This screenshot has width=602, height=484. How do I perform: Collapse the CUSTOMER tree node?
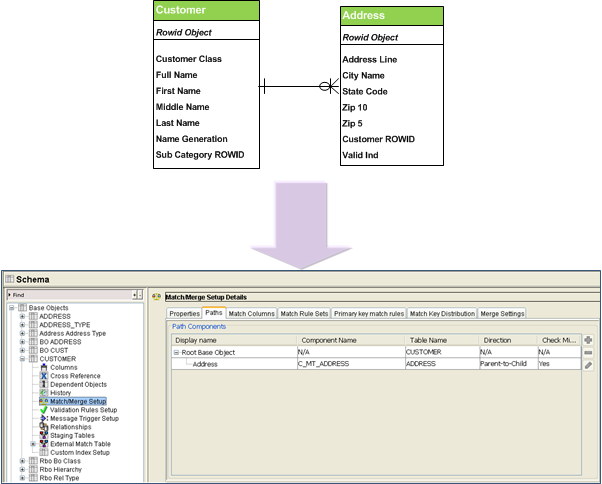(22, 359)
